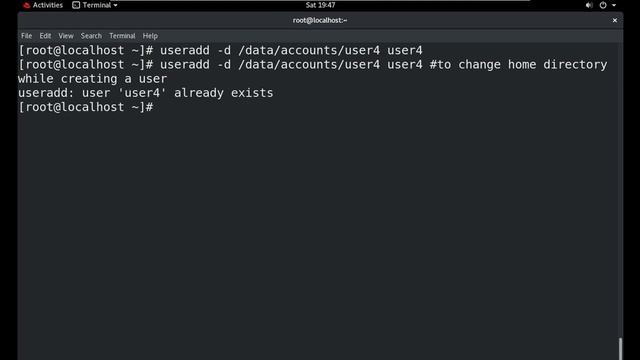Click the Activities button
The height and width of the screenshot is (360, 640).
point(47,5)
